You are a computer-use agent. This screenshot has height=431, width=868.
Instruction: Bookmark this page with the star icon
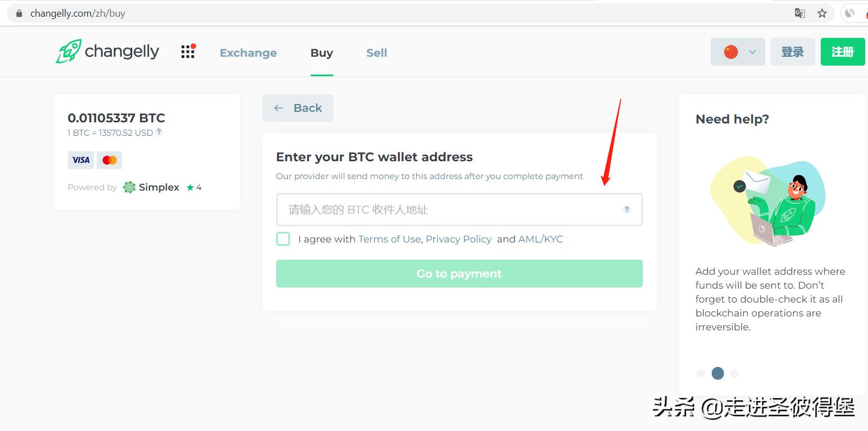[x=822, y=13]
